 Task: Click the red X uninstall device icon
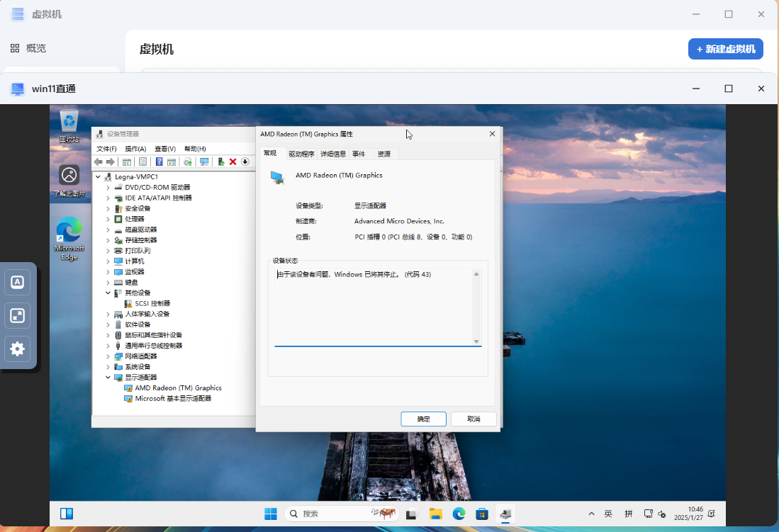[x=232, y=162]
